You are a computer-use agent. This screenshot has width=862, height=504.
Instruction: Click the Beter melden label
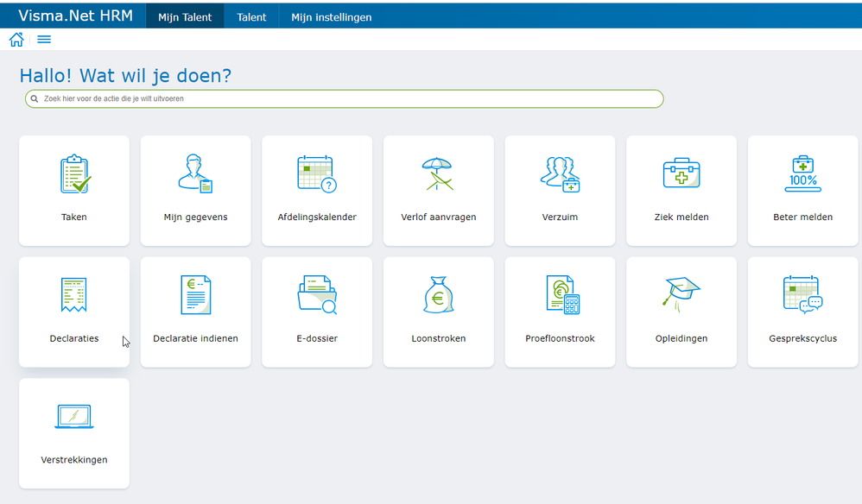(x=803, y=217)
